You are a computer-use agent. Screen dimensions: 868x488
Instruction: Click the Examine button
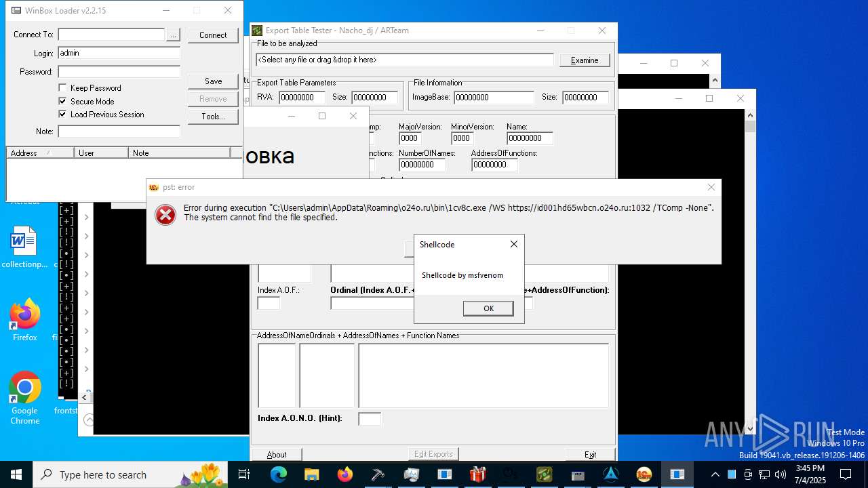pyautogui.click(x=585, y=60)
